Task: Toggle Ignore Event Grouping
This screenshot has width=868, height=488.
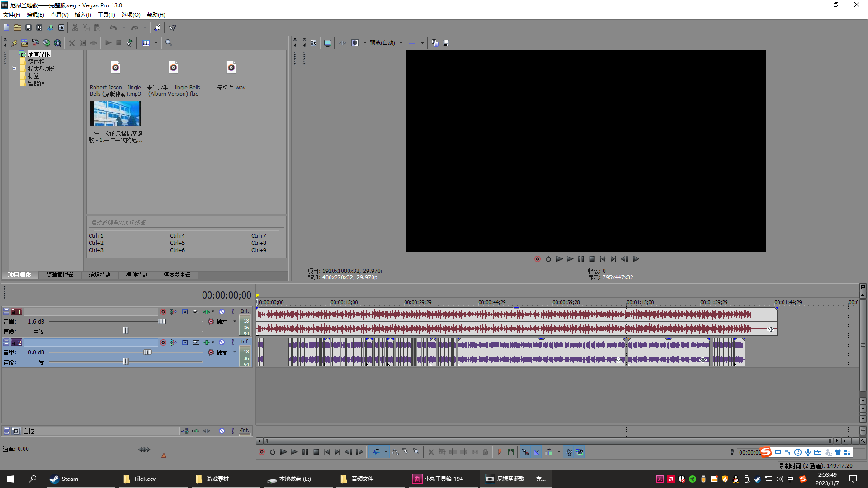Action: pyautogui.click(x=580, y=452)
